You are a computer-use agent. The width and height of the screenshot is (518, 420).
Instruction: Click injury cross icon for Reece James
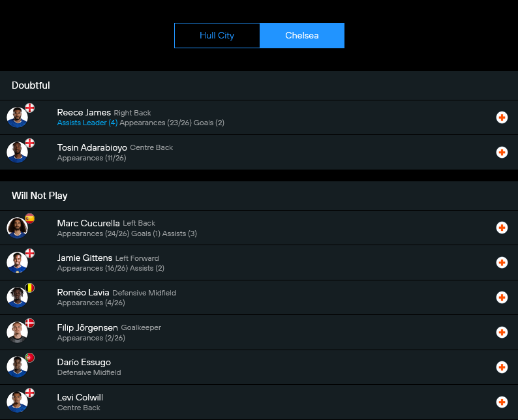coord(502,117)
